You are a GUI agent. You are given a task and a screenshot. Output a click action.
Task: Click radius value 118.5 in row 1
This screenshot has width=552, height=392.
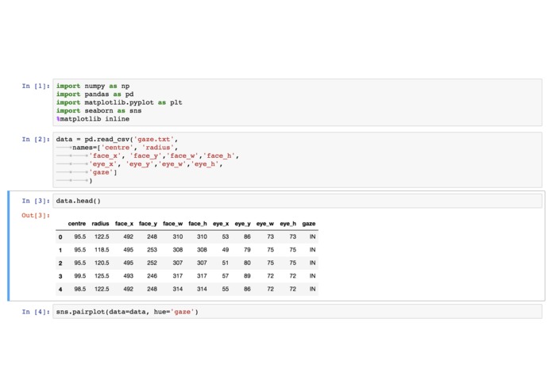coord(102,250)
